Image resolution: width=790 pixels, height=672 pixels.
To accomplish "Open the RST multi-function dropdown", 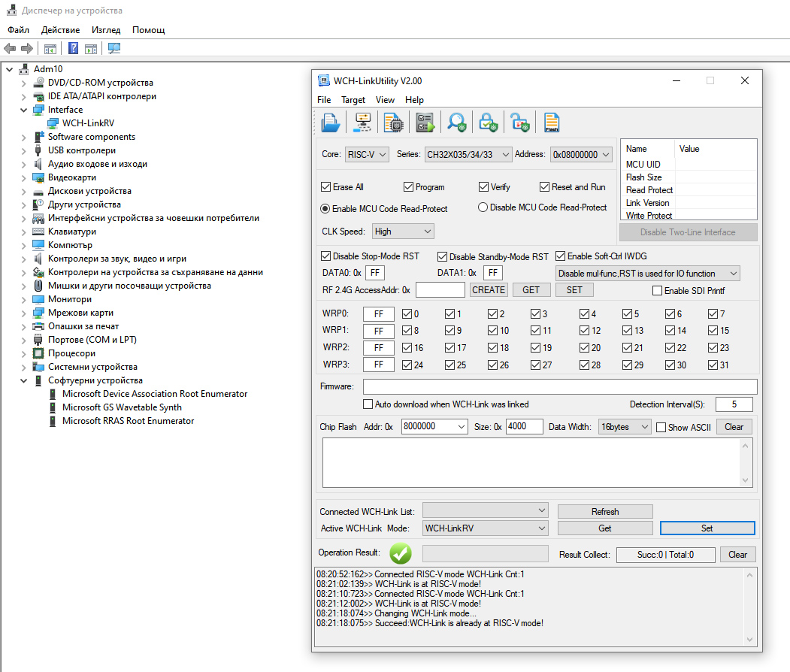I will click(648, 274).
